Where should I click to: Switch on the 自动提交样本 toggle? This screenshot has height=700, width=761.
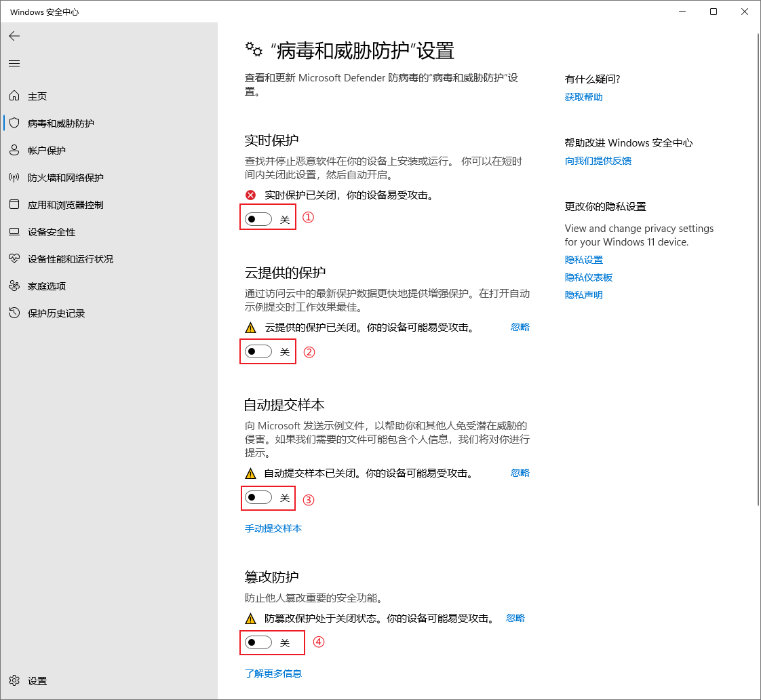[x=258, y=498]
